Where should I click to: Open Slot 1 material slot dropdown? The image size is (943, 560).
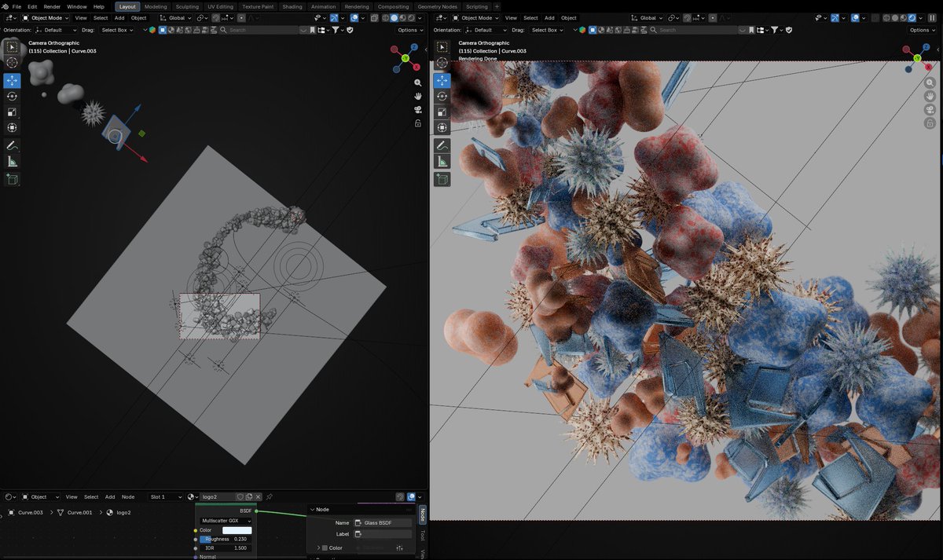(165, 496)
